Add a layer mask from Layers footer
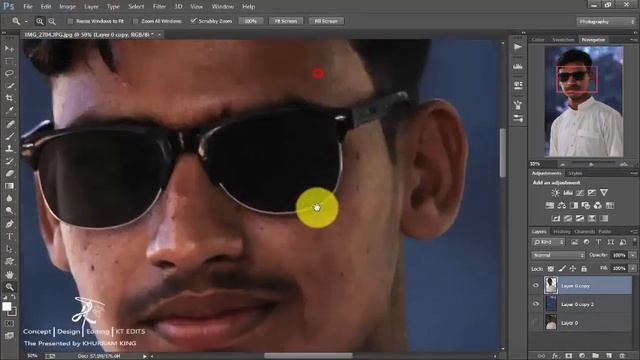 pyautogui.click(x=568, y=356)
